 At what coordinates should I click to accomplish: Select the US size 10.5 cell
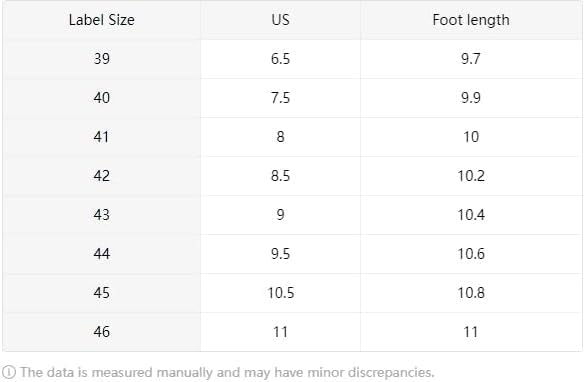click(x=281, y=293)
